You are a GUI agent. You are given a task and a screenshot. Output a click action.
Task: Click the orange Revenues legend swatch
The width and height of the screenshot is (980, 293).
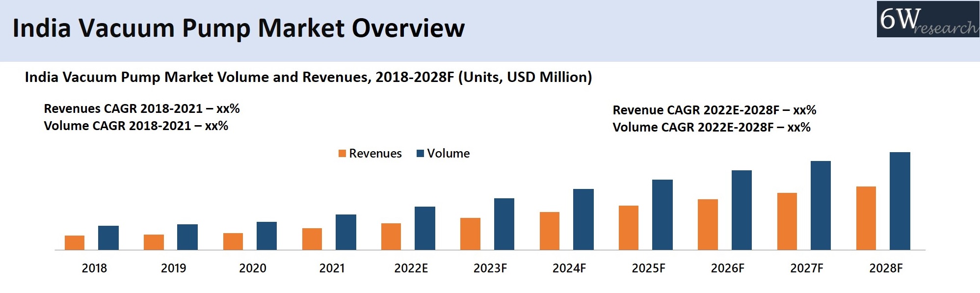click(x=342, y=154)
